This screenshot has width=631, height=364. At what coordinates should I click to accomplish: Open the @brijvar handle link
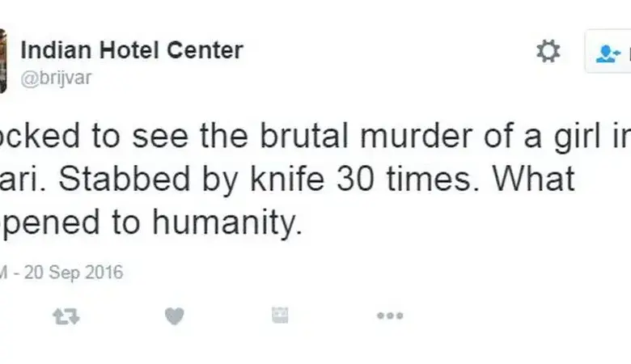(56, 78)
